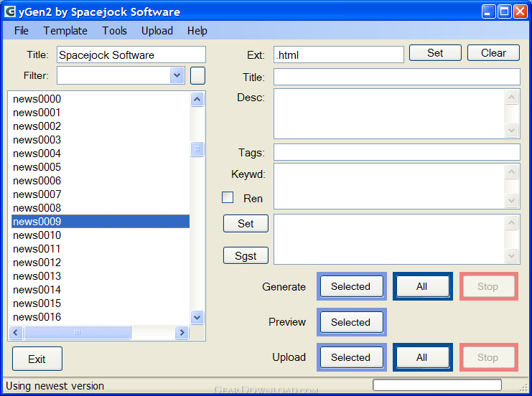Click the Set button above Sgst
Screen dimensions: 532x396
pyautogui.click(x=246, y=224)
